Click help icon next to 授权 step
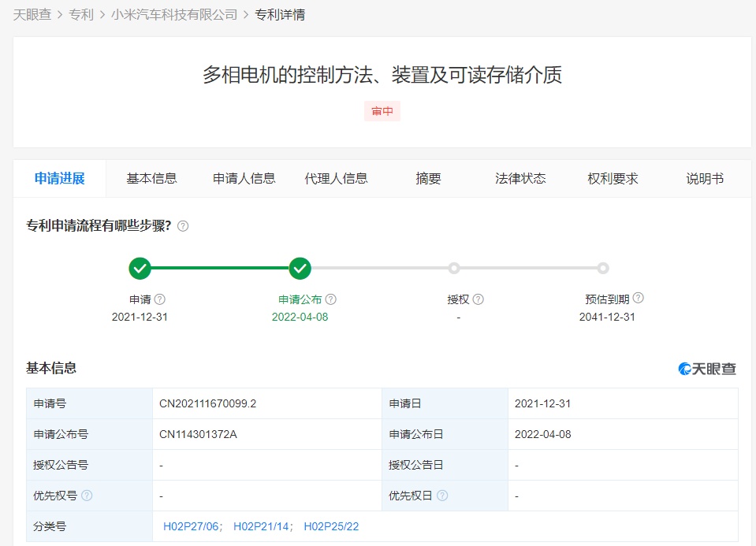This screenshot has width=756, height=546. [x=479, y=299]
